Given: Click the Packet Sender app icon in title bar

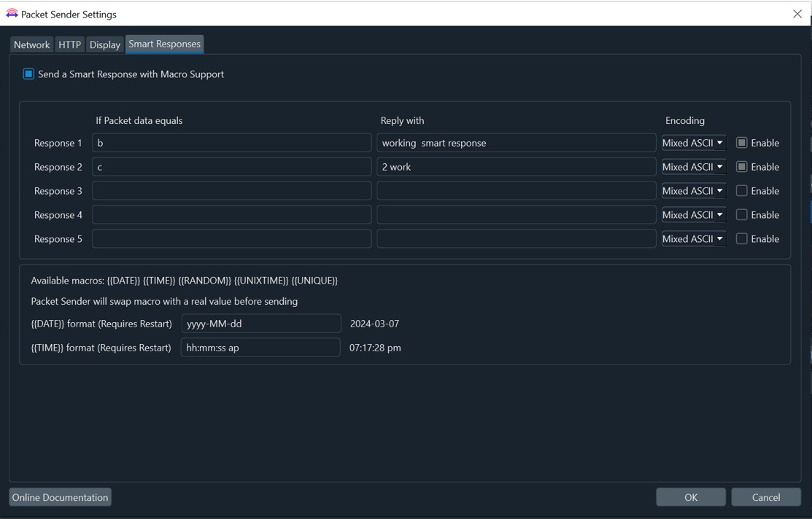Looking at the screenshot, I should pos(12,14).
